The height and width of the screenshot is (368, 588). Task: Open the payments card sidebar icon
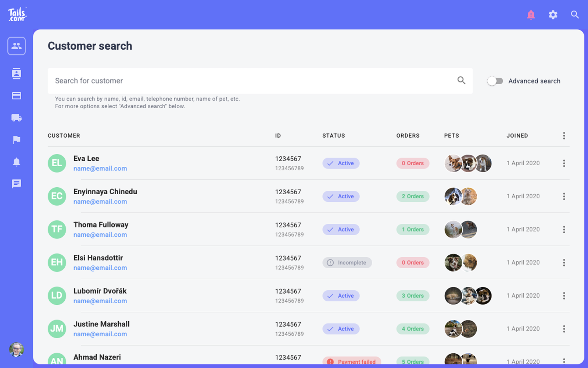pos(17,96)
